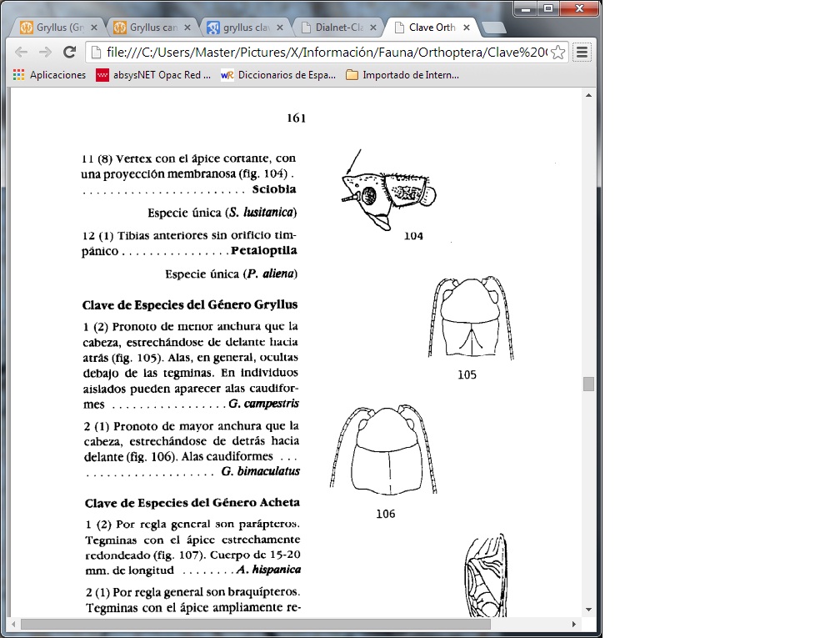Click the forward navigation arrow
Viewport: 840px width, 638px height.
46,52
